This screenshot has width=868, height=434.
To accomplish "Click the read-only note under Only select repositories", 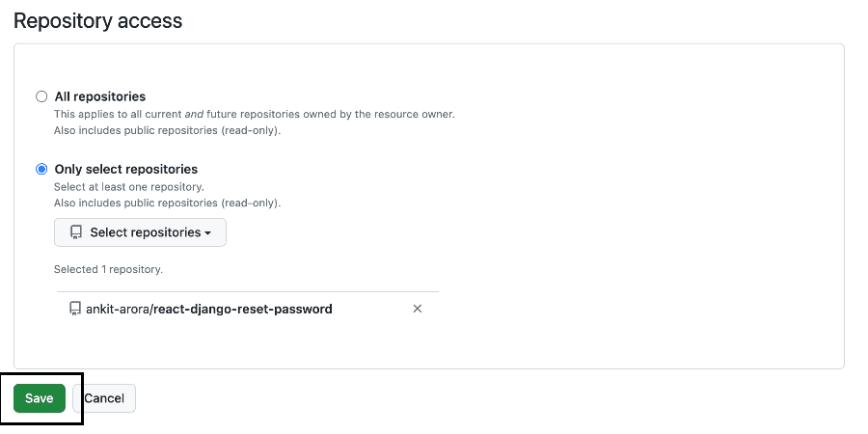I will 167,203.
